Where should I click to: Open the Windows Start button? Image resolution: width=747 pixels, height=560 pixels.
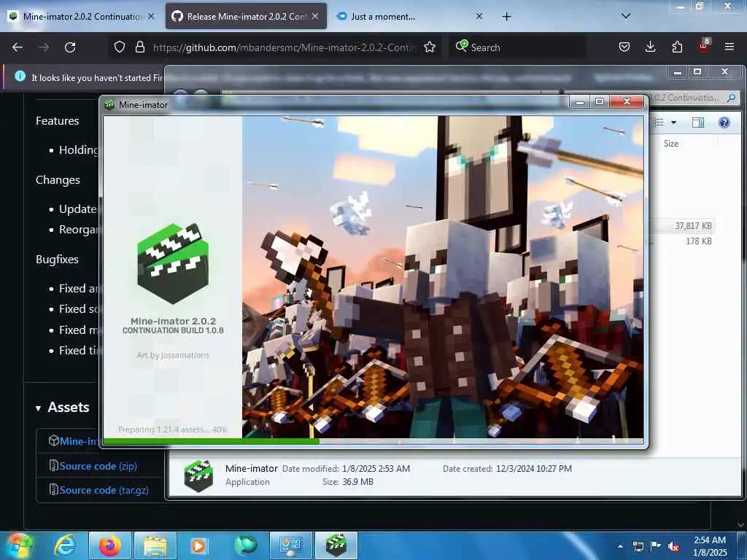18,545
